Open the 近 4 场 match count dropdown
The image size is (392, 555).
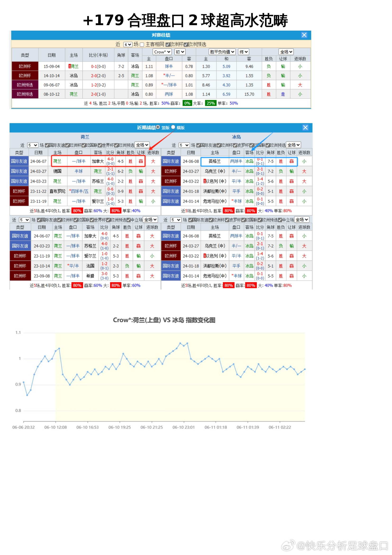128,44
